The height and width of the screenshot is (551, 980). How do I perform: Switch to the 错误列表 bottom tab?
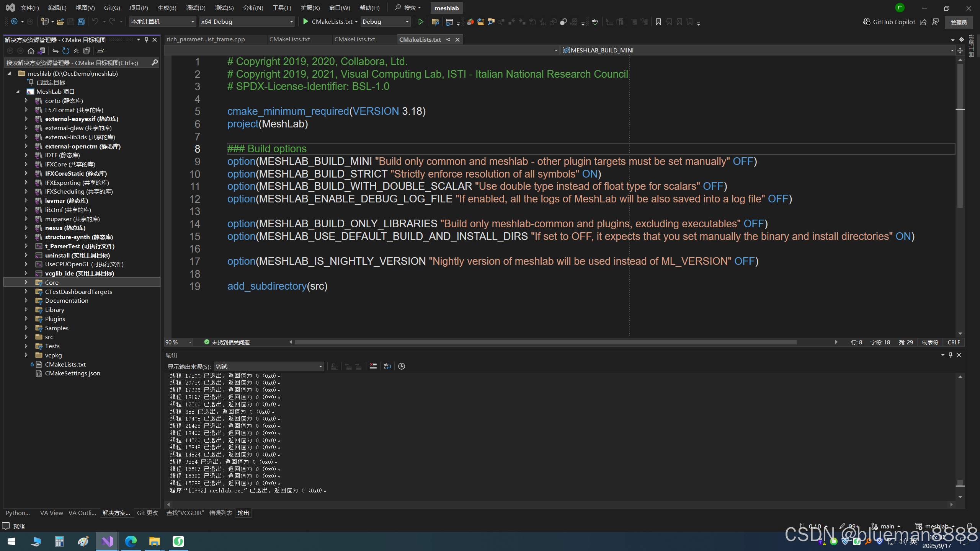pos(221,513)
